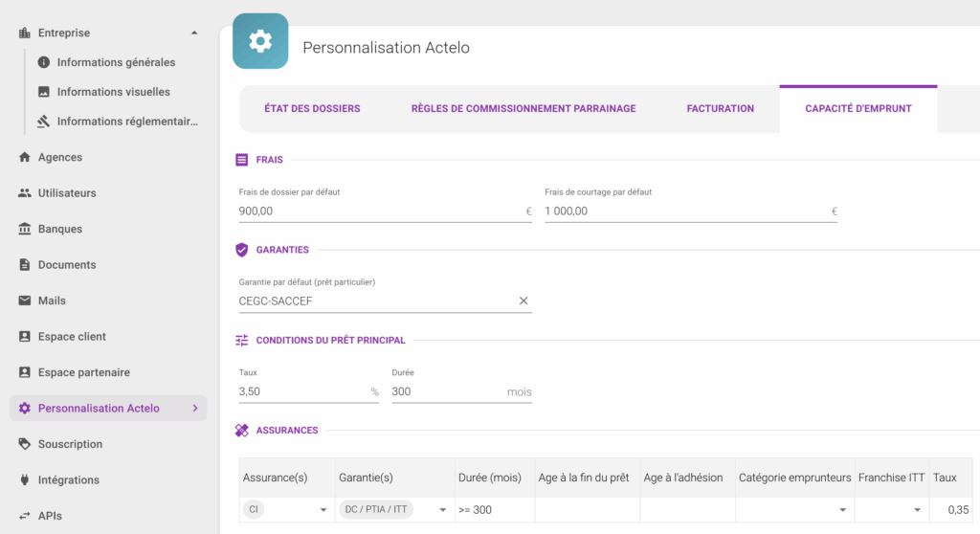
Task: Open the DC / PTIA / ITT dropdown
Action: point(442,510)
